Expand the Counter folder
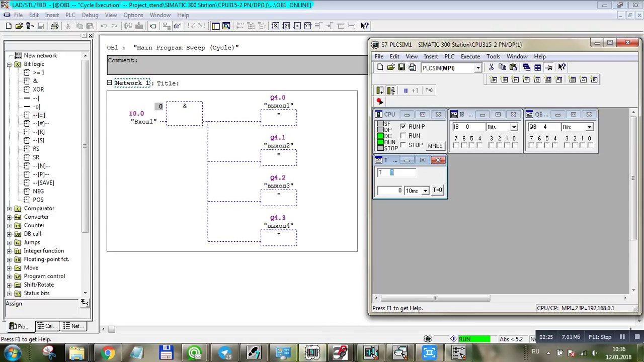Image resolution: width=644 pixels, height=362 pixels. point(9,226)
